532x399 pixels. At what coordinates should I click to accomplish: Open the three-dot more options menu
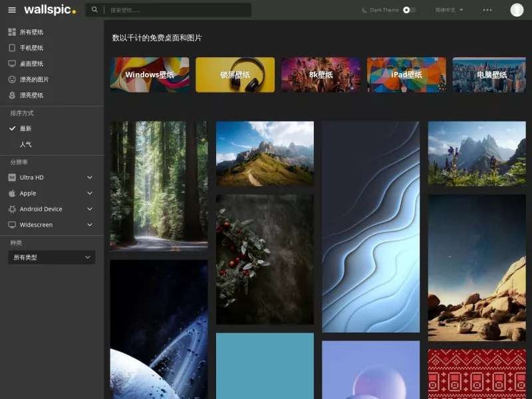pos(487,10)
